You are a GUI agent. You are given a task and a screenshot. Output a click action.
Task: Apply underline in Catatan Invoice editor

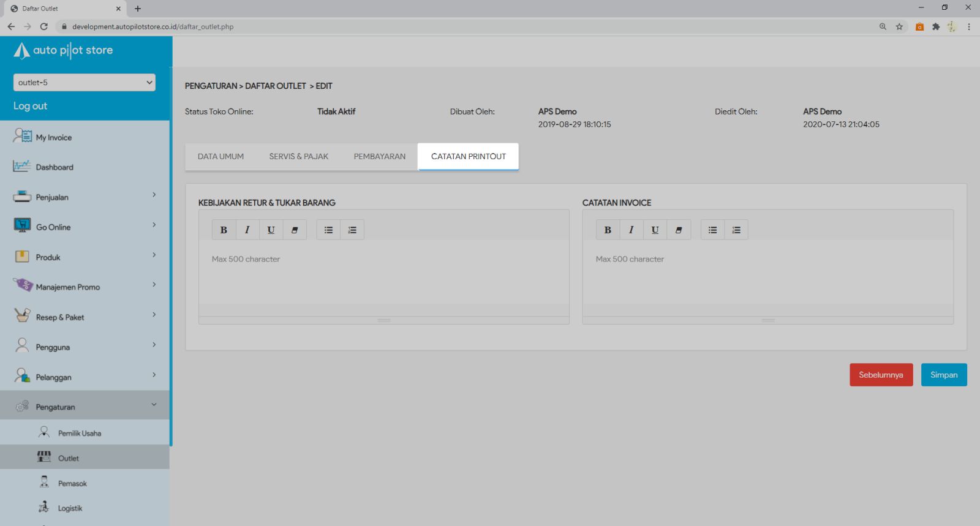(655, 230)
